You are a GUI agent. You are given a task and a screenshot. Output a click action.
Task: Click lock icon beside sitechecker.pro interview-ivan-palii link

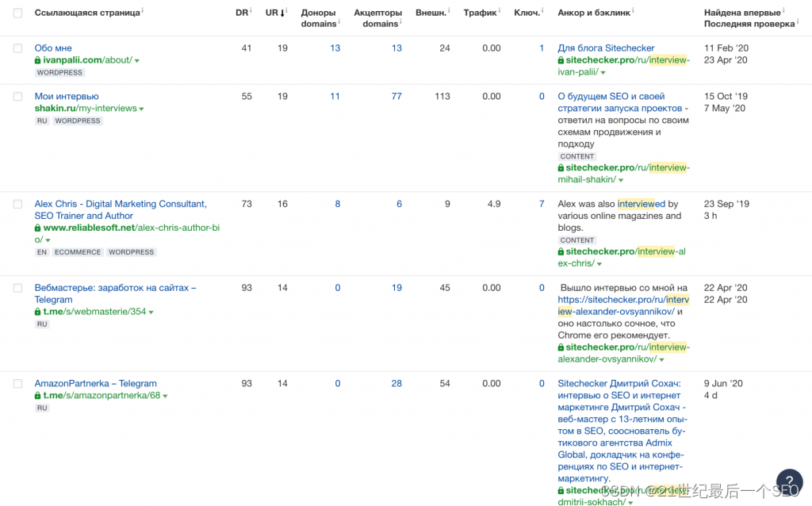click(561, 60)
